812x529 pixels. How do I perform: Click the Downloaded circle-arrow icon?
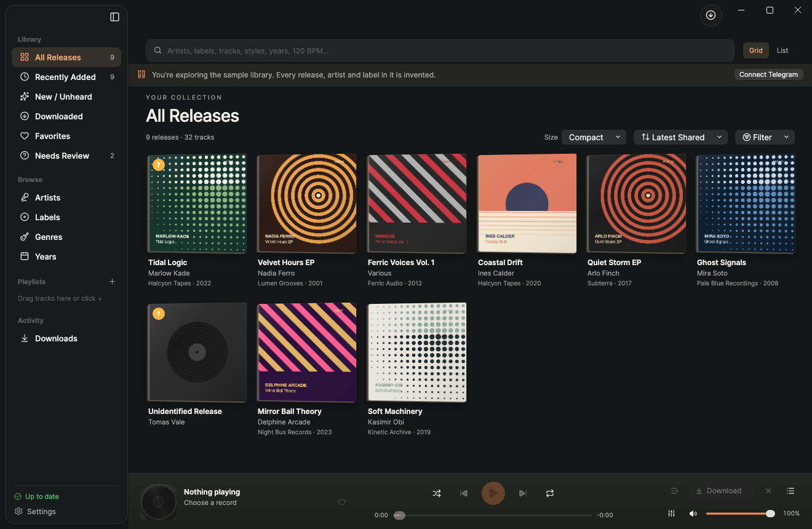pyautogui.click(x=25, y=116)
